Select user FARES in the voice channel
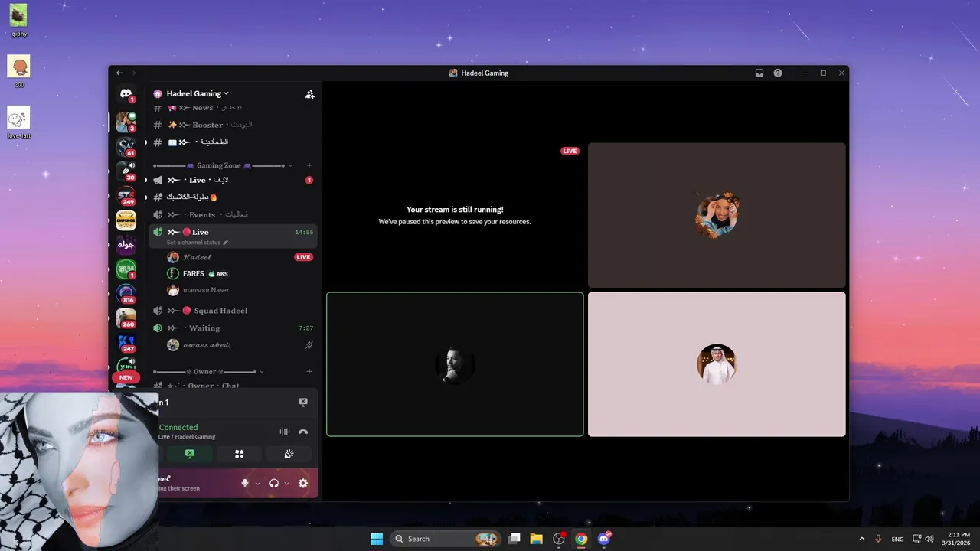The image size is (980, 551). (240, 273)
